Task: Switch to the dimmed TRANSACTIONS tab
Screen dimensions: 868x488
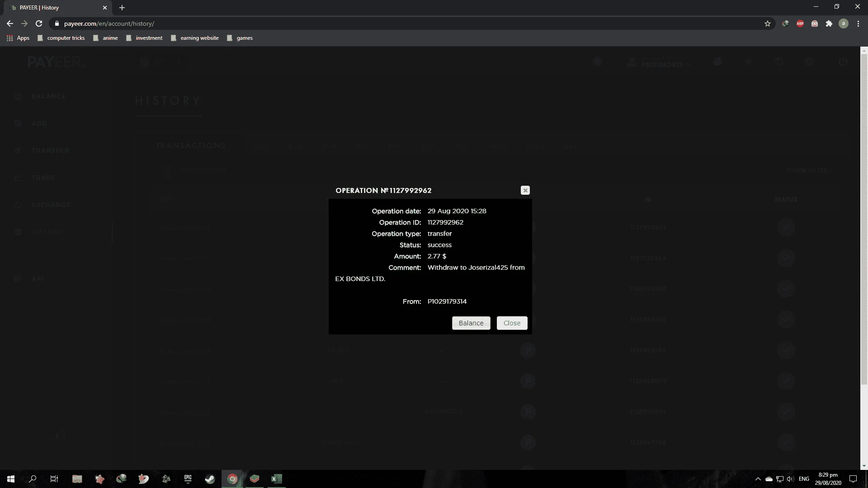Action: pos(190,145)
